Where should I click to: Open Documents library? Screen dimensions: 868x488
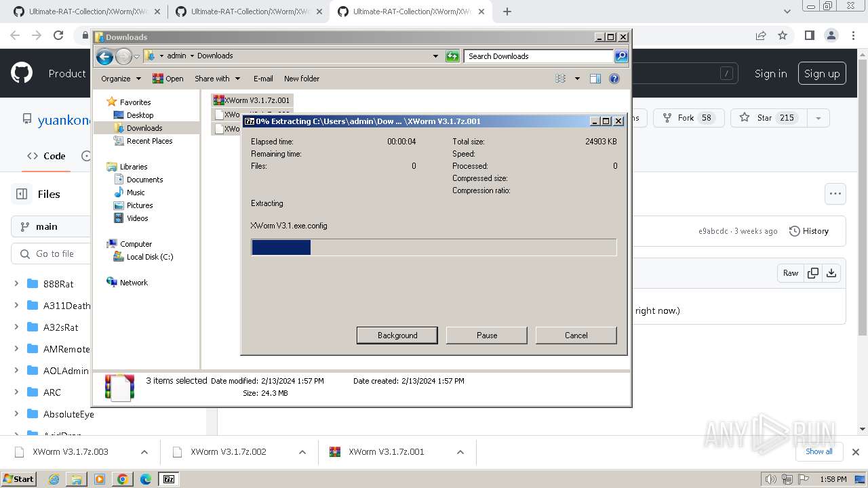(x=144, y=180)
